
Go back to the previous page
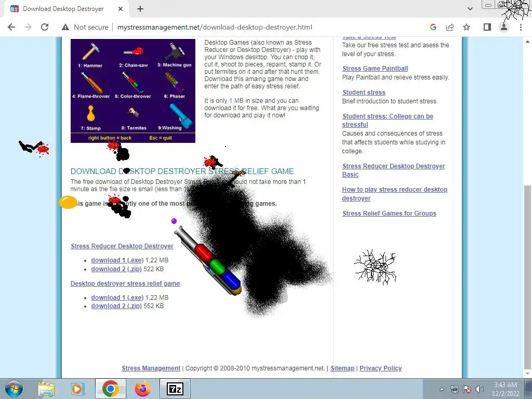[11, 27]
